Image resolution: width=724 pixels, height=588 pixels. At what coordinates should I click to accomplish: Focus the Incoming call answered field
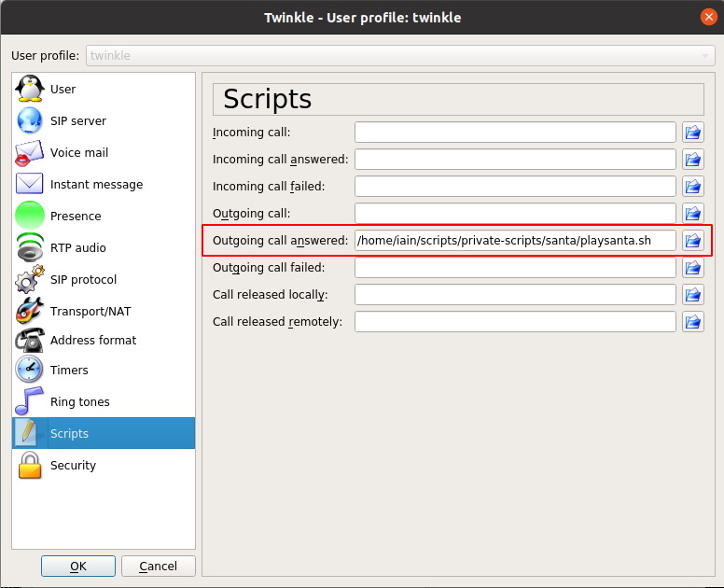click(515, 160)
